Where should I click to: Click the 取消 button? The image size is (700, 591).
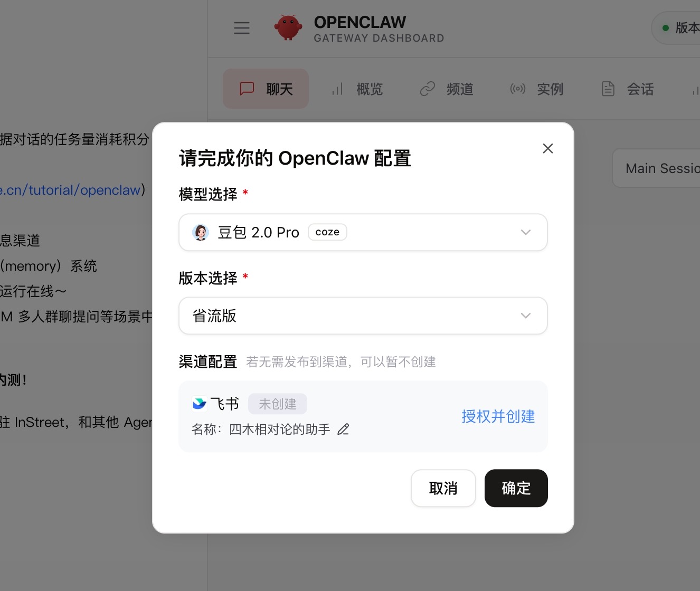coord(443,488)
